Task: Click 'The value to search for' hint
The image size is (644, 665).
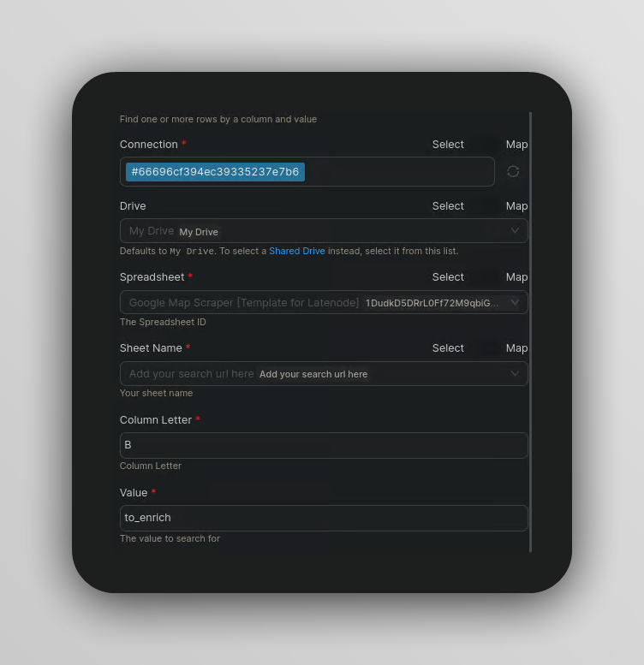Action: click(x=170, y=538)
